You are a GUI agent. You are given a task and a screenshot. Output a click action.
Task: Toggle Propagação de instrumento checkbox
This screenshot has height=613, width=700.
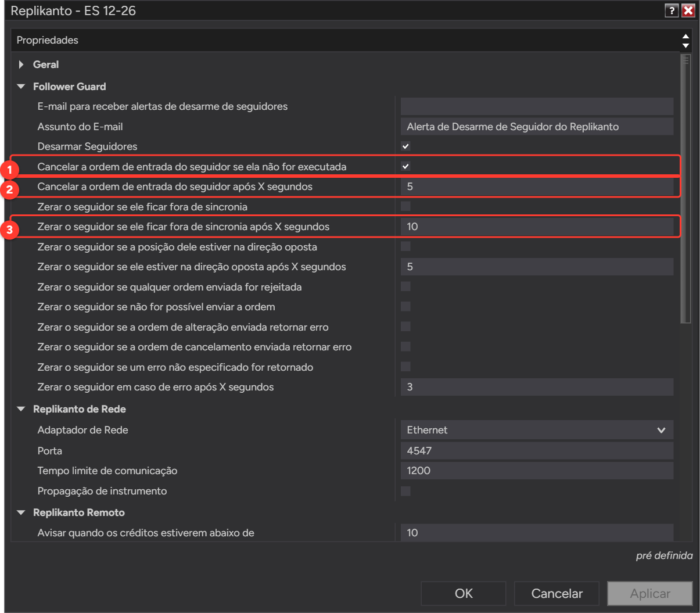(405, 491)
